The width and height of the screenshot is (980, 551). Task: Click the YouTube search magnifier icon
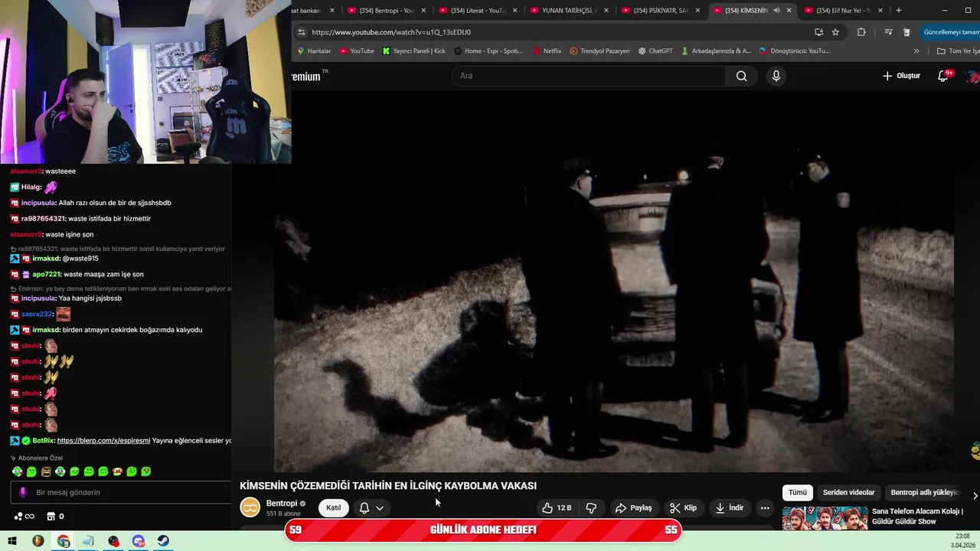[741, 76]
